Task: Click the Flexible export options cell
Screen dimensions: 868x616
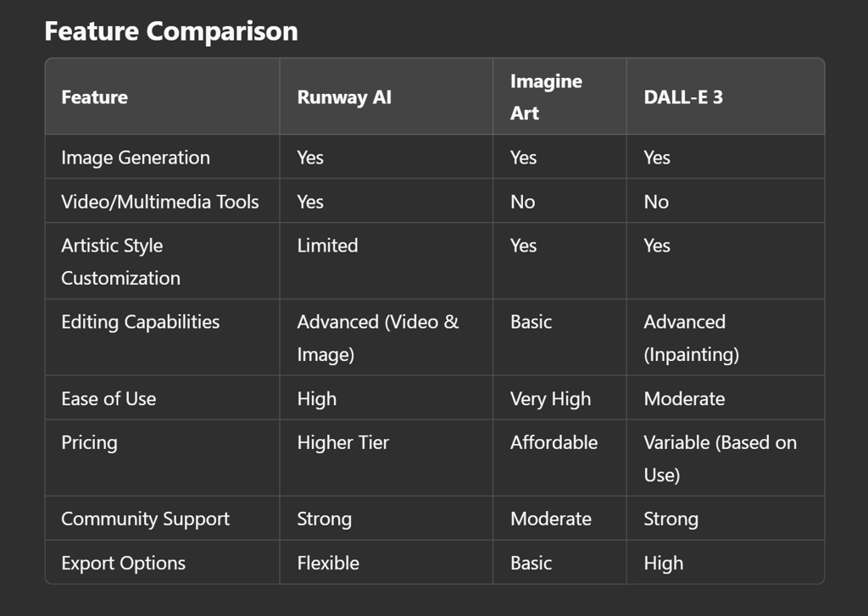Action: coord(328,563)
